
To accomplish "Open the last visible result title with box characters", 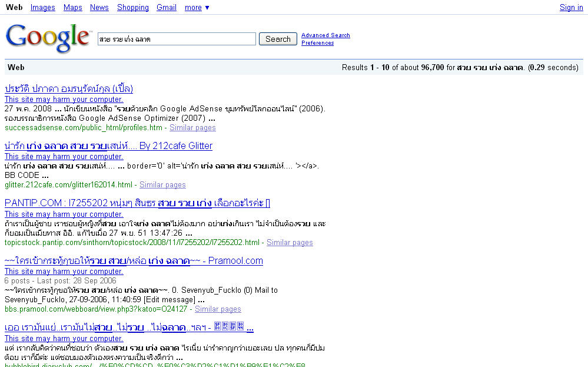I will click(x=129, y=327).
